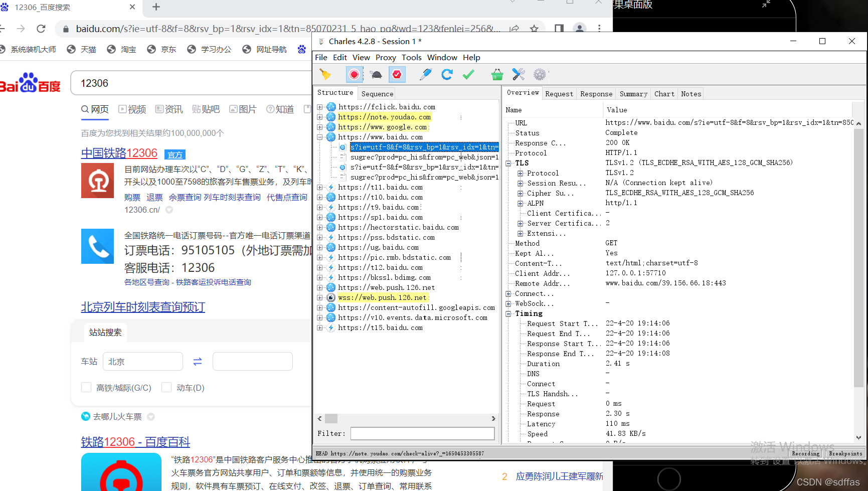Switch to the Notes tab
868x491 pixels.
click(x=691, y=94)
